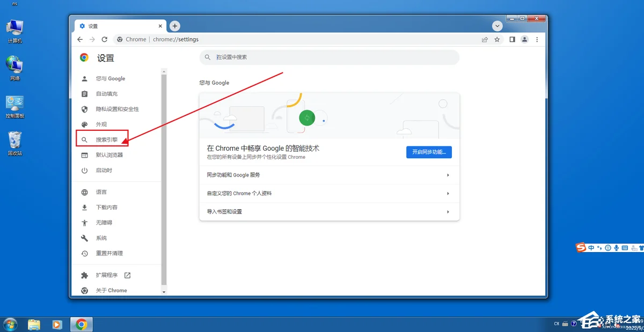Open the share page icon
Screen dimensions: 644x332
coord(485,39)
